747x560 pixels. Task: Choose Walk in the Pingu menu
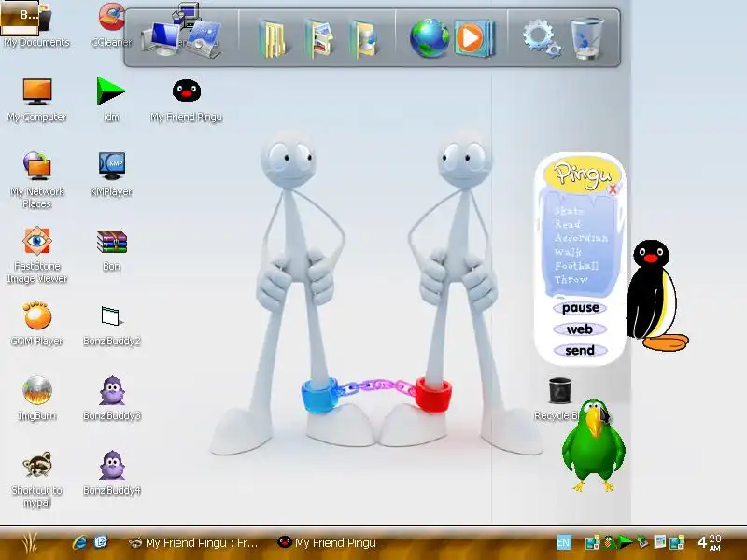tap(568, 251)
